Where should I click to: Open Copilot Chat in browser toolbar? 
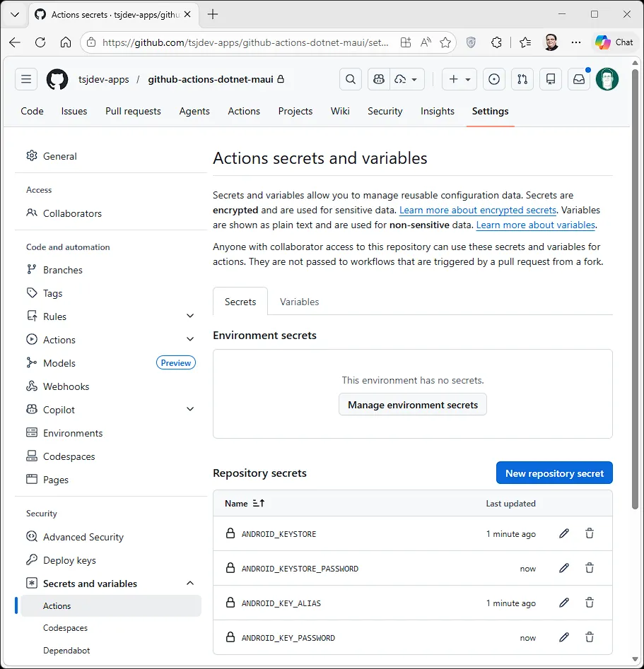614,42
